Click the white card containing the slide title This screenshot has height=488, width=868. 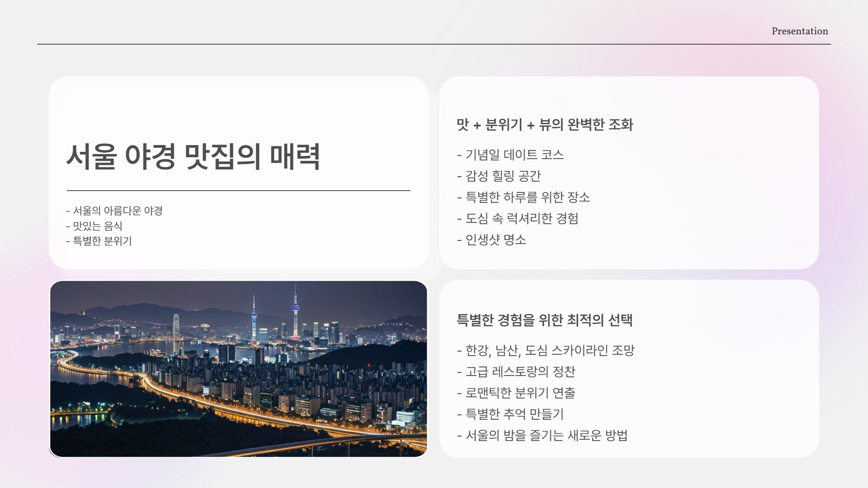pyautogui.click(x=240, y=172)
